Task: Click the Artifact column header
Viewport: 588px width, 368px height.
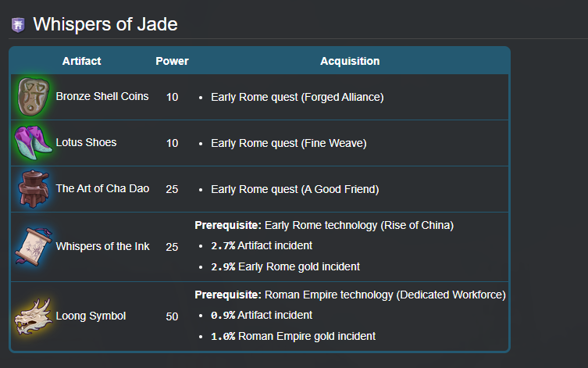Action: (81, 61)
